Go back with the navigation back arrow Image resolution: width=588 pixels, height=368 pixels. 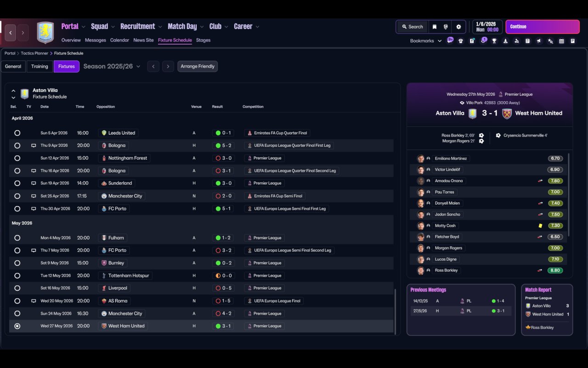point(10,33)
